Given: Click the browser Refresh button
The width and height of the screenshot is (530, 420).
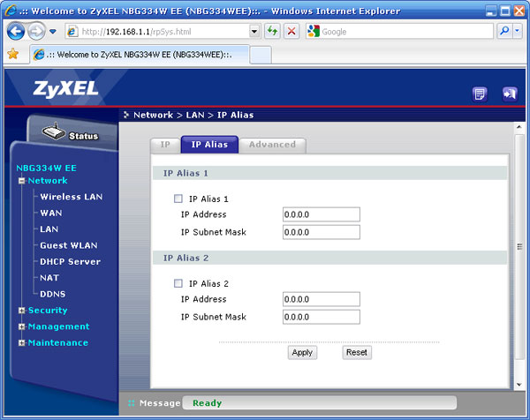Looking at the screenshot, I should click(x=272, y=31).
